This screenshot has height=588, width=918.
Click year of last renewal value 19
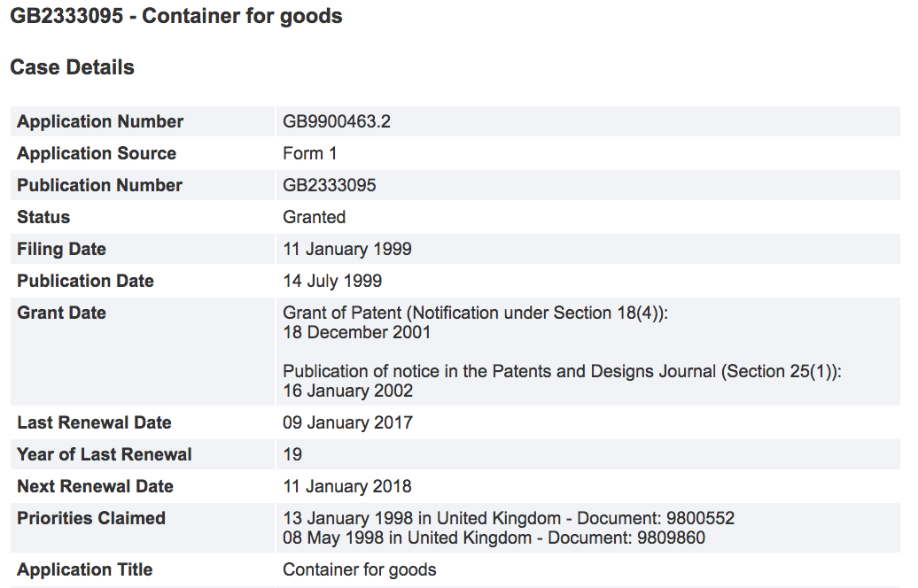pyautogui.click(x=292, y=454)
